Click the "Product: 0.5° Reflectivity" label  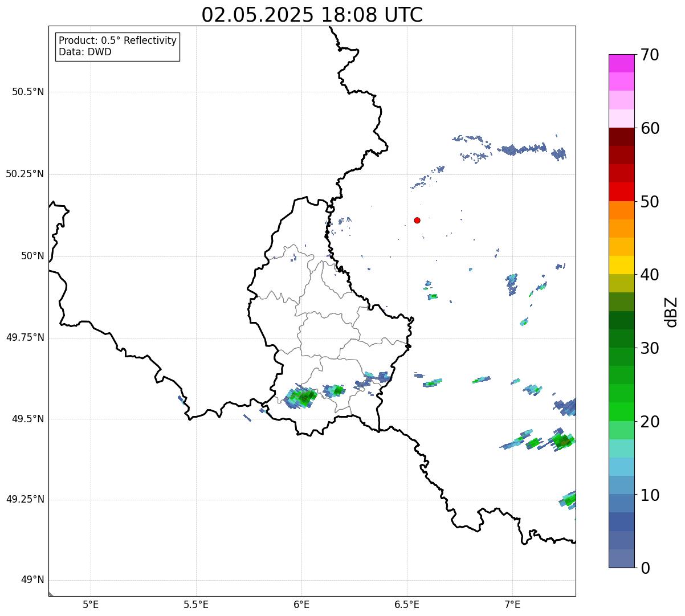click(x=117, y=41)
